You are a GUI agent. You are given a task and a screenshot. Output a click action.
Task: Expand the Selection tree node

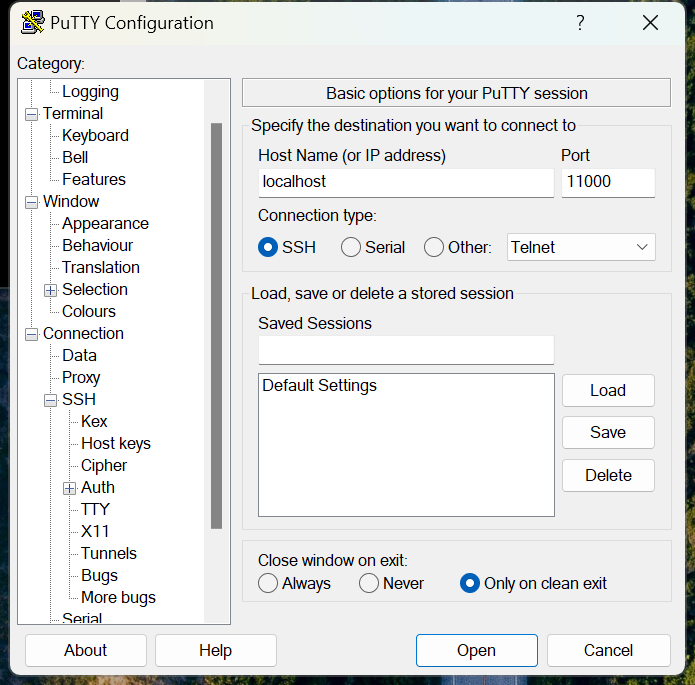point(51,290)
